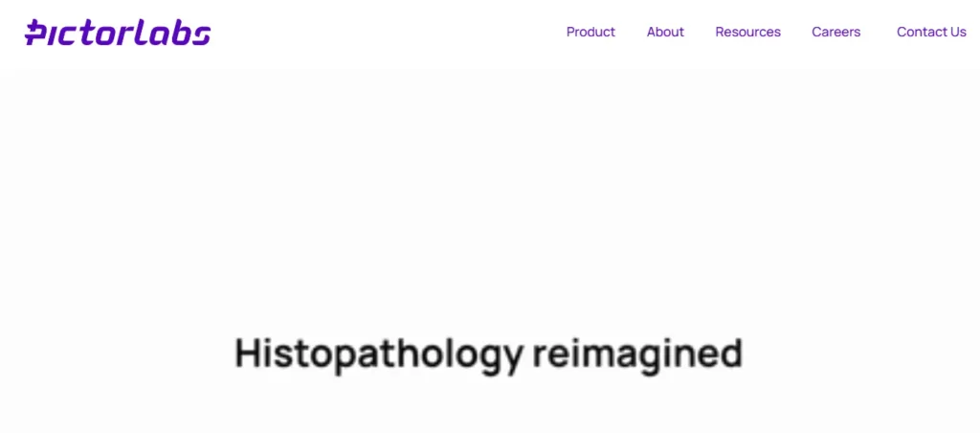Open Careers from the top navigation
This screenshot has width=980, height=433.
[x=835, y=32]
